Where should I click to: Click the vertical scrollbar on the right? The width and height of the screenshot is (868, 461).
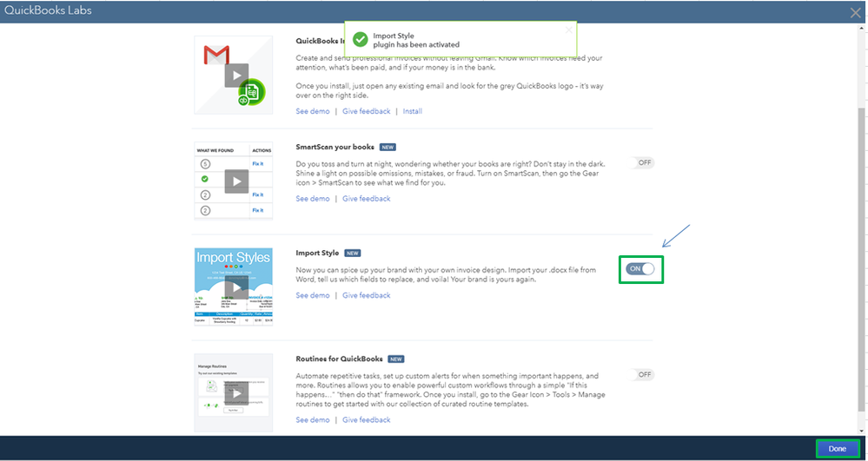point(863,260)
